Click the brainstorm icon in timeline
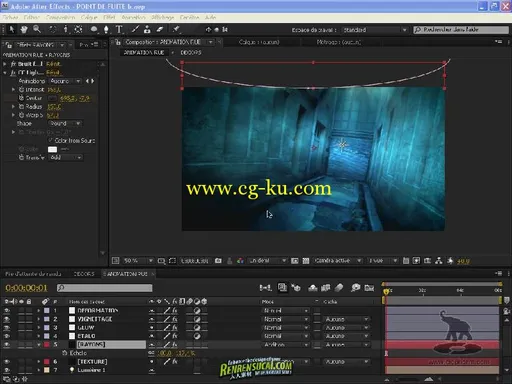The image size is (512, 384). click(356, 287)
